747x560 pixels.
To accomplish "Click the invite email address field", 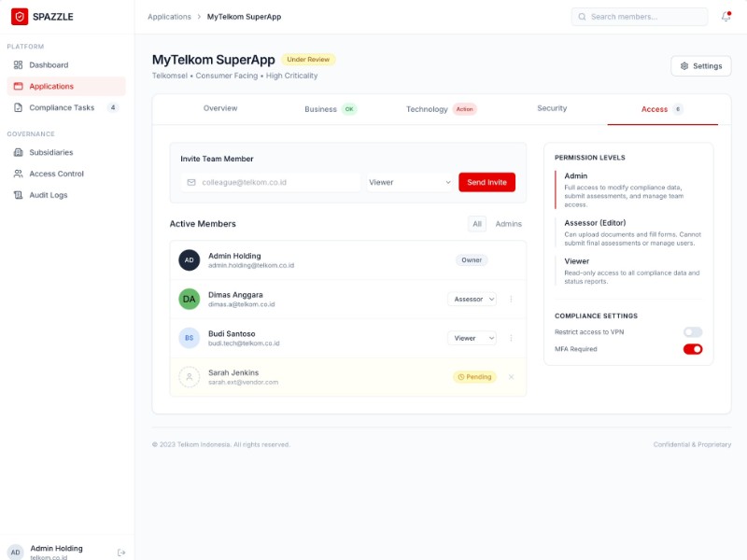I will 271,183.
